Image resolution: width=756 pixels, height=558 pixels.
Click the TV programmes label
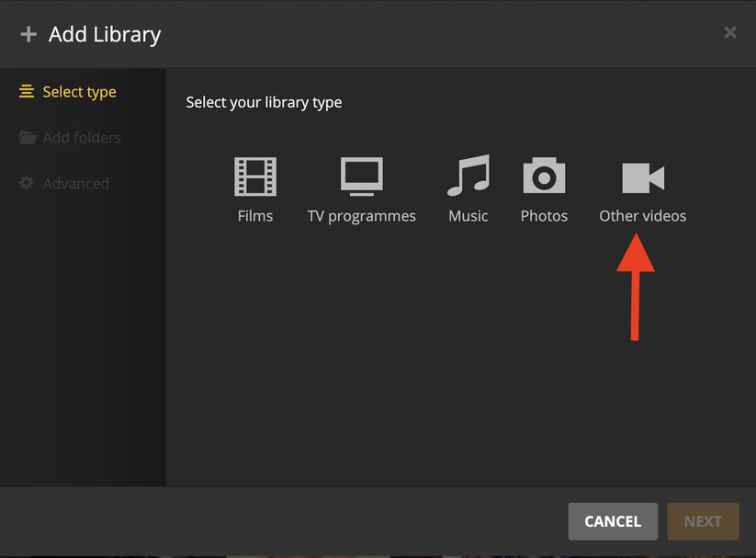click(362, 216)
